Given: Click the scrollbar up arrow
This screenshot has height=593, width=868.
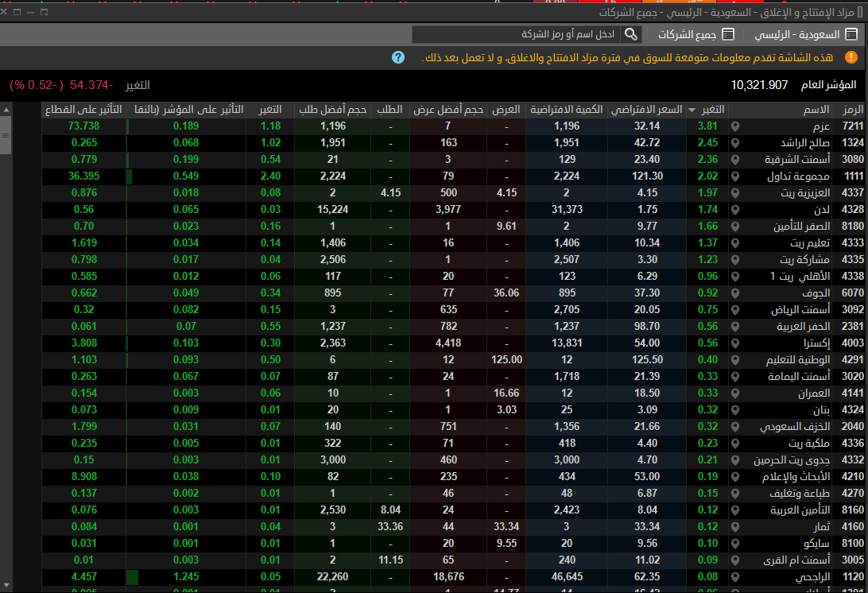Looking at the screenshot, I should [x=6, y=110].
